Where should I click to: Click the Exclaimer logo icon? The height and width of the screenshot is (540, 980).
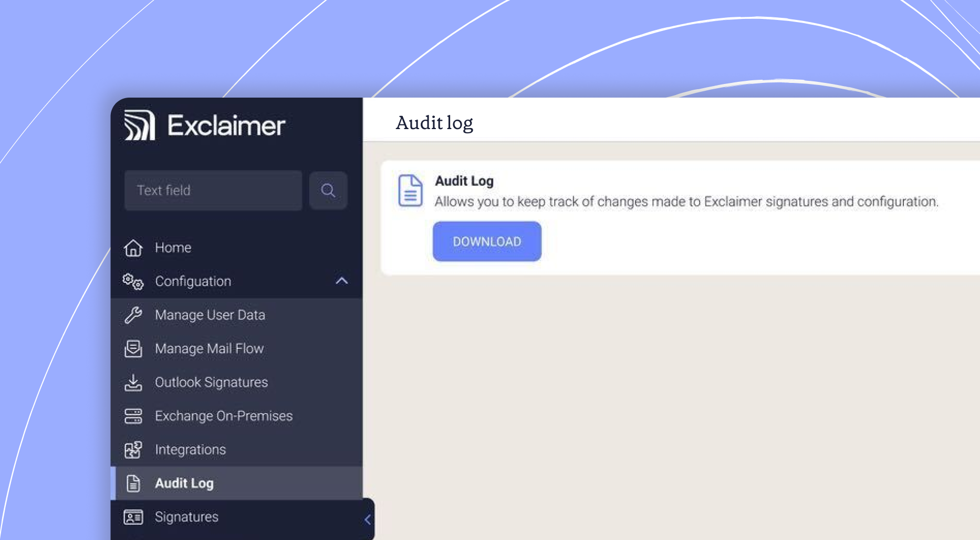139,125
